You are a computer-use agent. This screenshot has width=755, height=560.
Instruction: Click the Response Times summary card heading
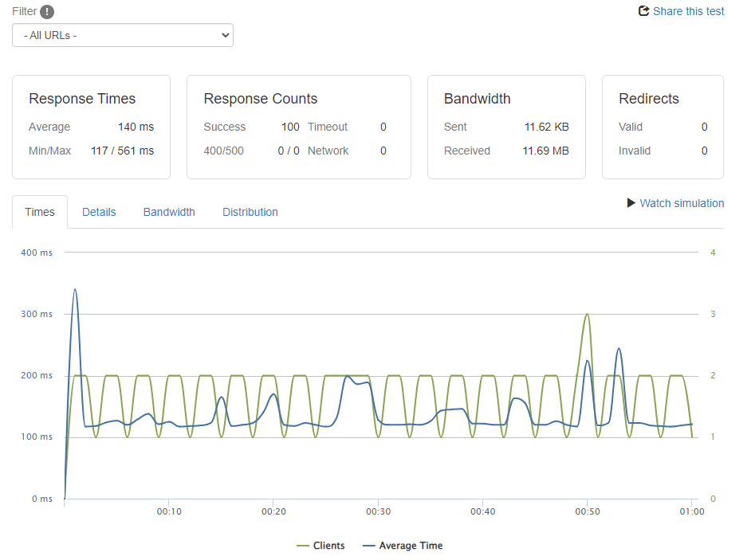(82, 99)
